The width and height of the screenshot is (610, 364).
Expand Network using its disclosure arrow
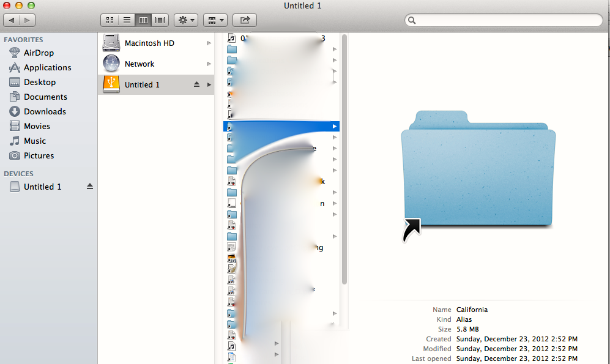(209, 64)
